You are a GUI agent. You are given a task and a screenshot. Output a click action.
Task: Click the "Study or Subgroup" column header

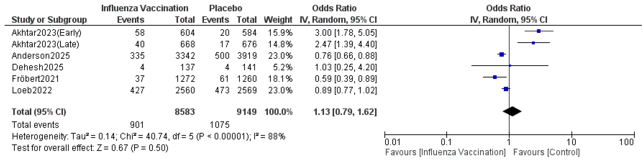click(49, 20)
